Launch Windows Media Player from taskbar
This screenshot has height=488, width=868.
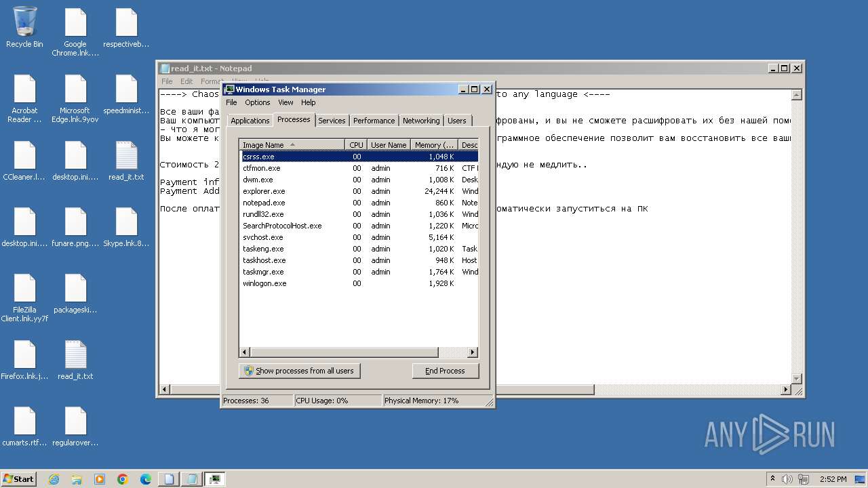pos(100,479)
